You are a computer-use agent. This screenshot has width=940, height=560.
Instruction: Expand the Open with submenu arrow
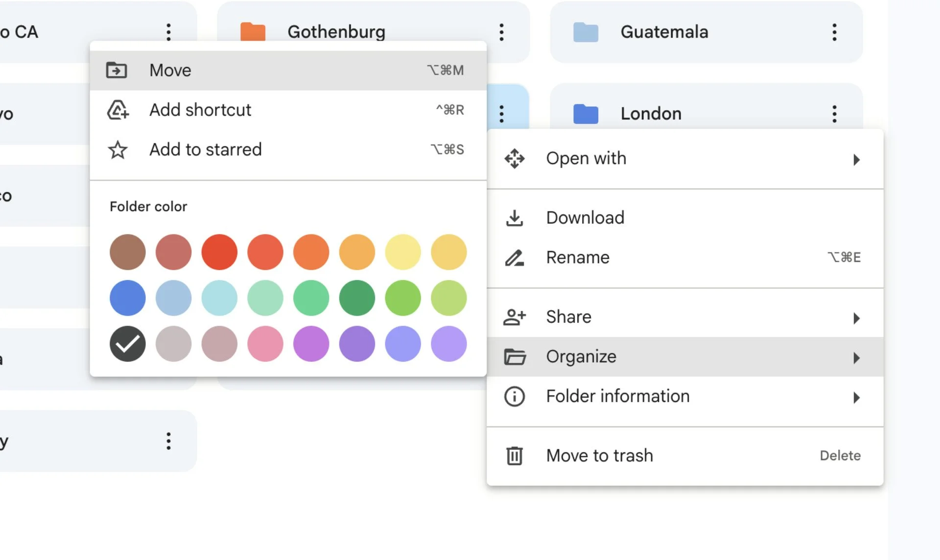(x=856, y=160)
